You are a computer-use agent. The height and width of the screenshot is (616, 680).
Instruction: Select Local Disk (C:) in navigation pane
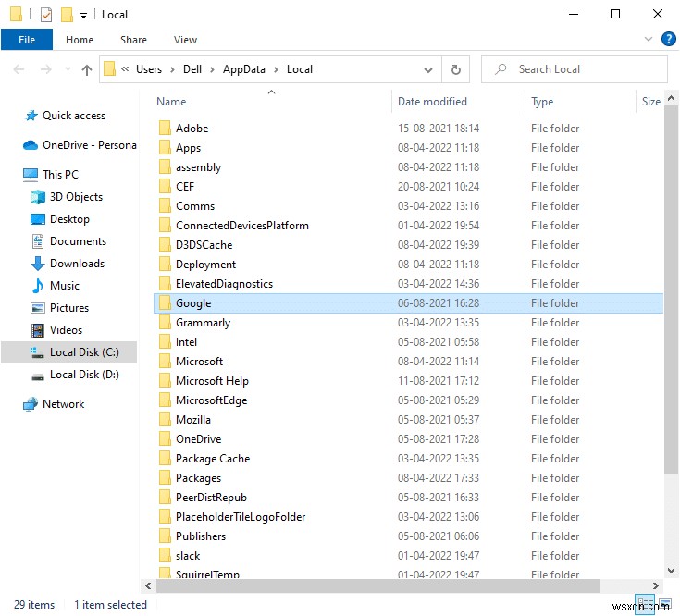click(69, 352)
